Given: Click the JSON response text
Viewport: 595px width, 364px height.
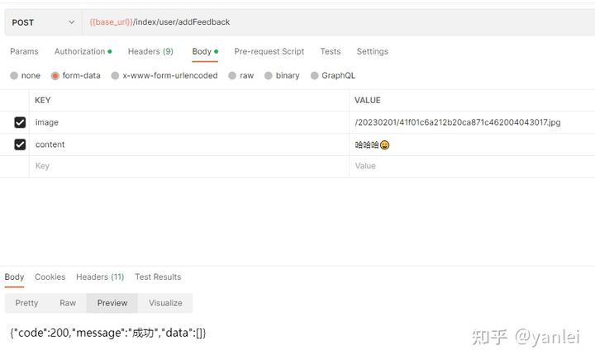Looking at the screenshot, I should click(x=108, y=333).
